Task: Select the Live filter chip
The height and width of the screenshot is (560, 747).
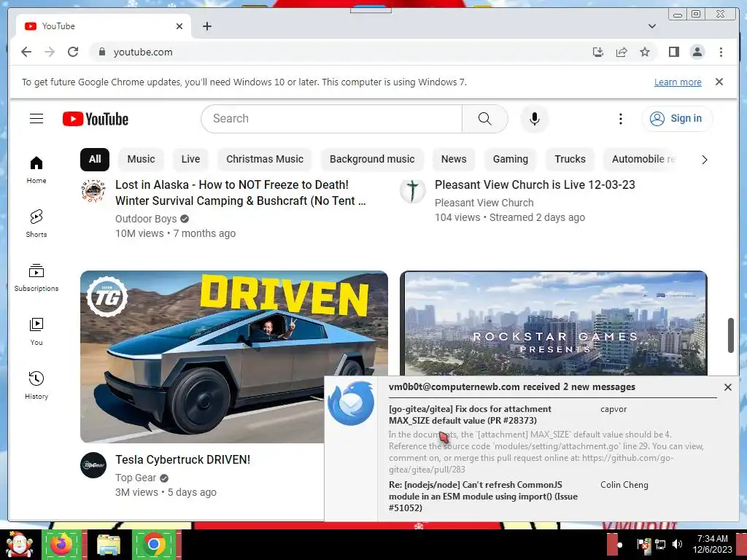Action: pyautogui.click(x=190, y=159)
